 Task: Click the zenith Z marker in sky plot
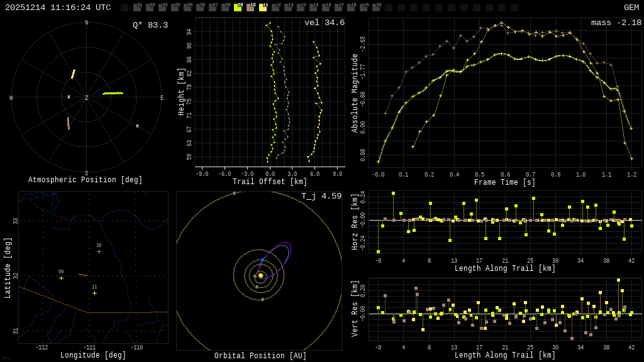pyautogui.click(x=87, y=98)
